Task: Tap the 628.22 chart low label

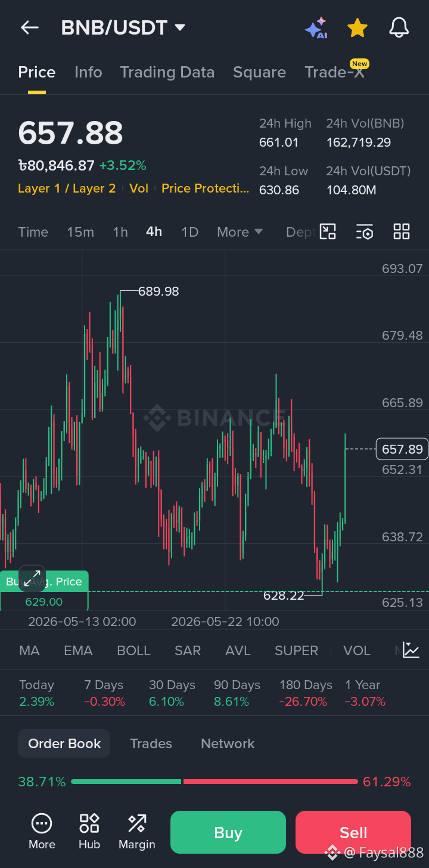Action: point(284,595)
